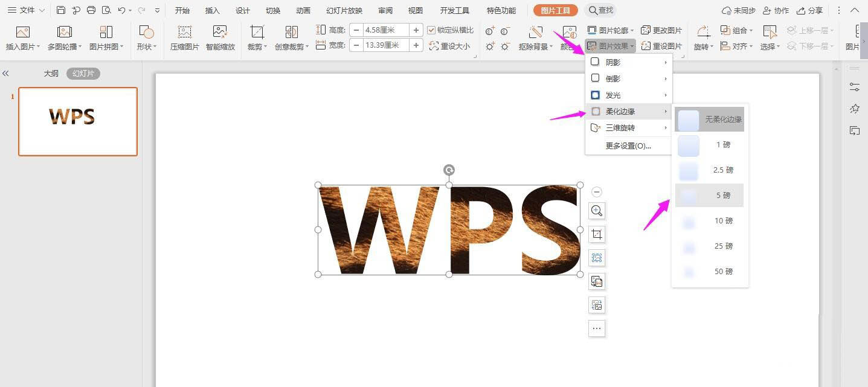Click the Undo arrow icon
The image size is (868, 387).
[x=121, y=10]
